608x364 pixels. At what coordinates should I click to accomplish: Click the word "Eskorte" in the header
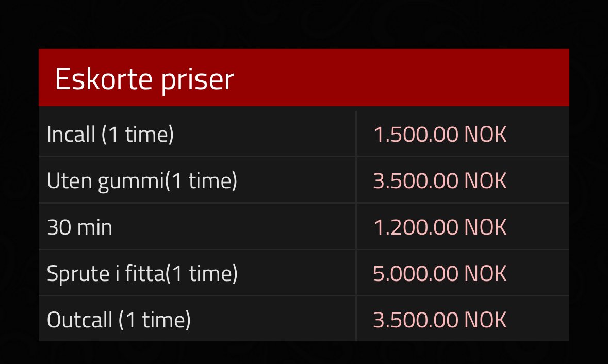pyautogui.click(x=104, y=79)
